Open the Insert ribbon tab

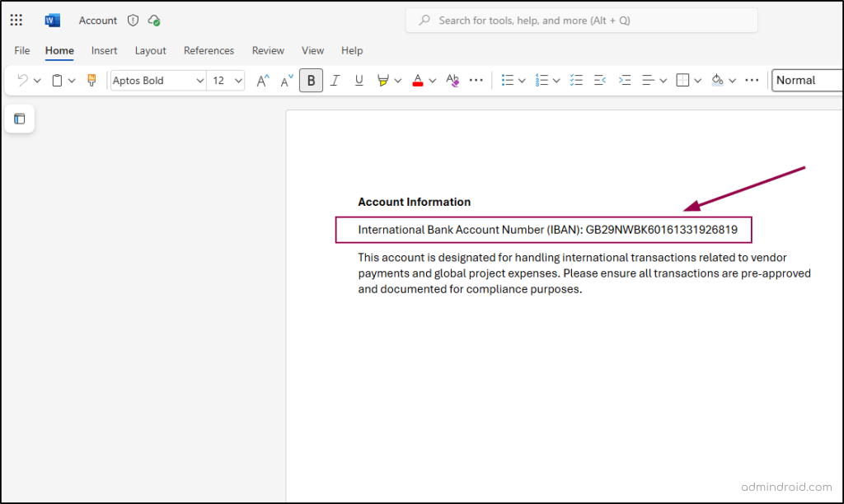coord(104,50)
